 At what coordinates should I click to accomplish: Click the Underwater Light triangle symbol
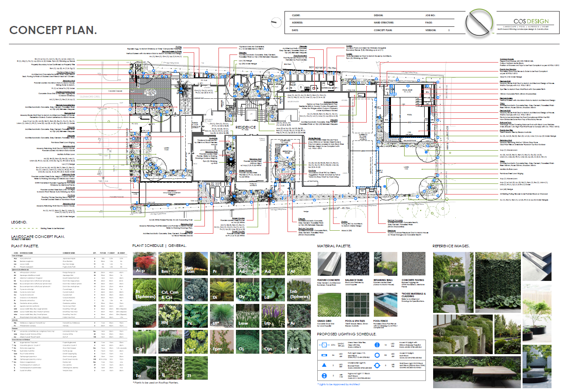pyautogui.click(x=324, y=364)
